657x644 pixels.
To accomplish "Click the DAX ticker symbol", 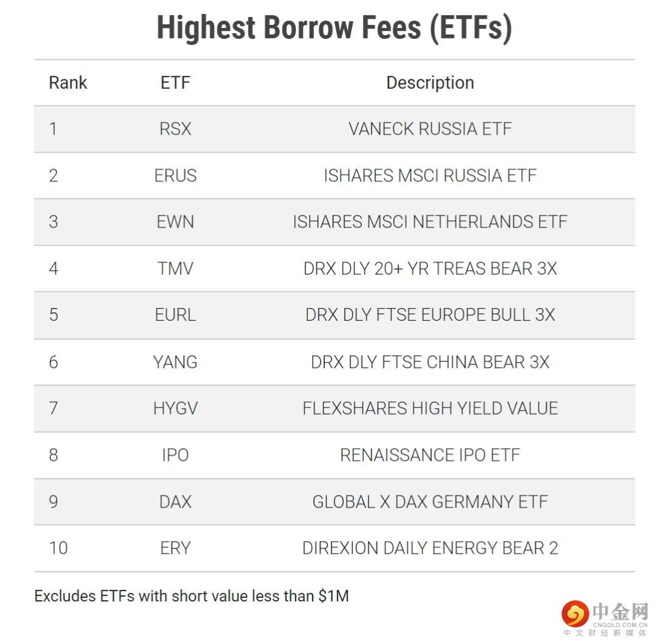I will point(175,502).
